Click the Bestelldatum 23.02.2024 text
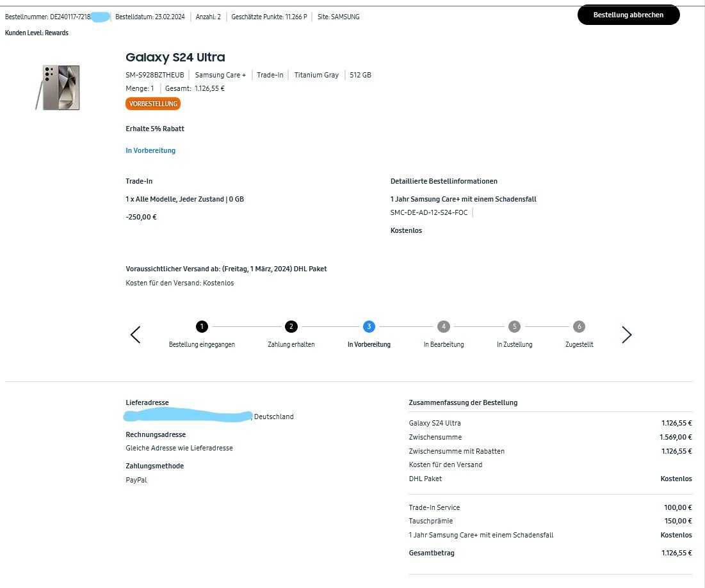705x588 pixels. (150, 17)
